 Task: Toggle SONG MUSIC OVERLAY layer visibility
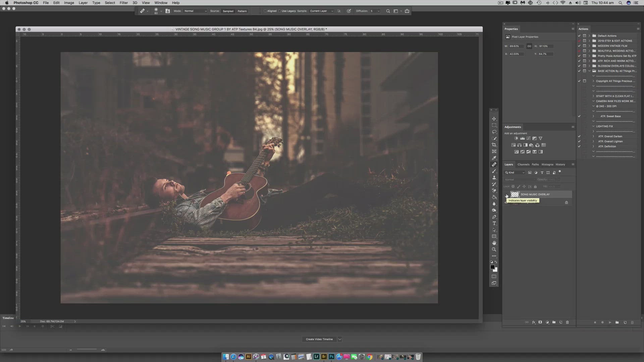point(506,195)
